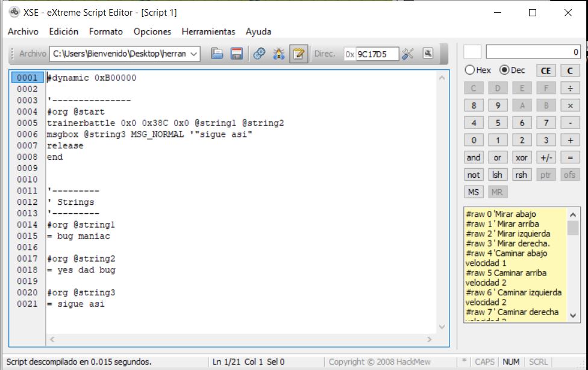588x370 pixels.
Task: Click the save floppy disk icon
Action: point(237,54)
